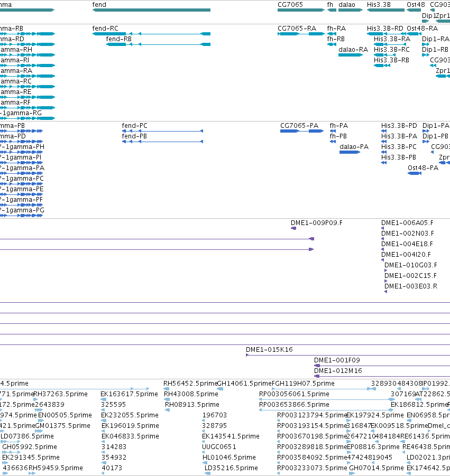Click DME1-004E18.F clone end

point(382,249)
